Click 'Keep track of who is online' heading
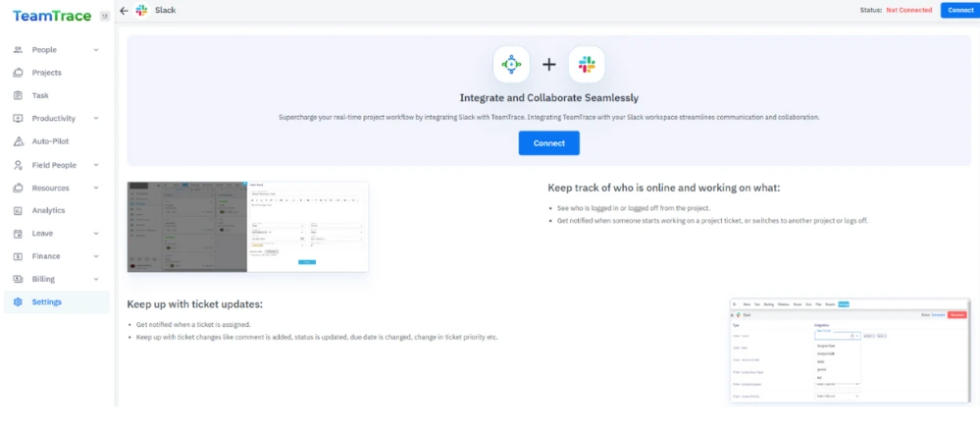 click(664, 188)
